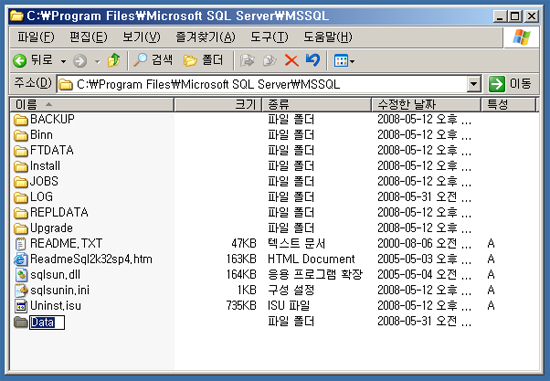Click the Views icon in toolbar
Viewport: 550px width, 381px height.
click(x=341, y=61)
